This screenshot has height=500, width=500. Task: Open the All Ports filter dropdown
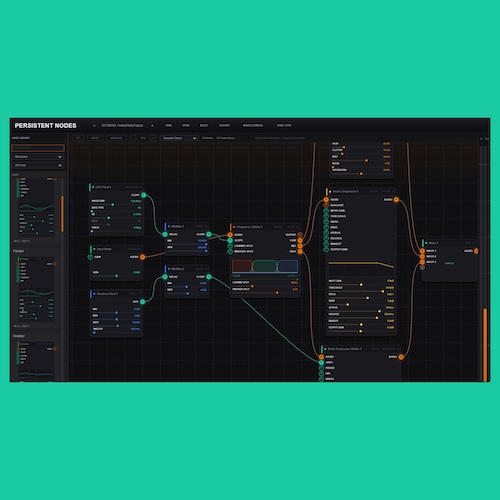[x=38, y=165]
